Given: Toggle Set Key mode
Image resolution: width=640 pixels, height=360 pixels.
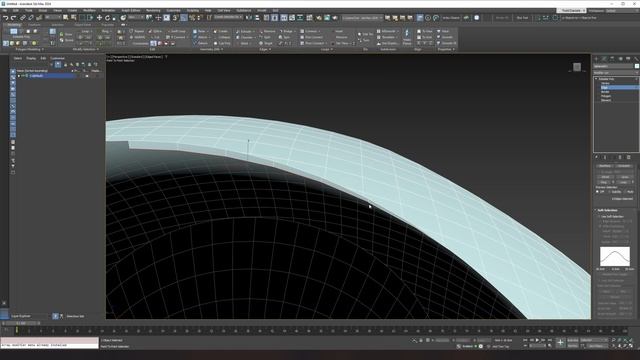Looking at the screenshot, I should click(573, 346).
